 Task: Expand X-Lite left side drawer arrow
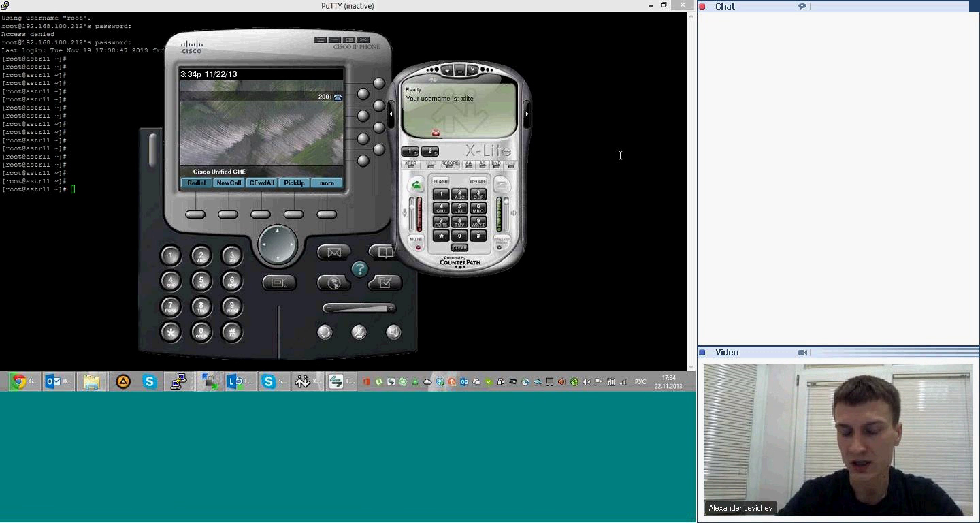coord(391,114)
